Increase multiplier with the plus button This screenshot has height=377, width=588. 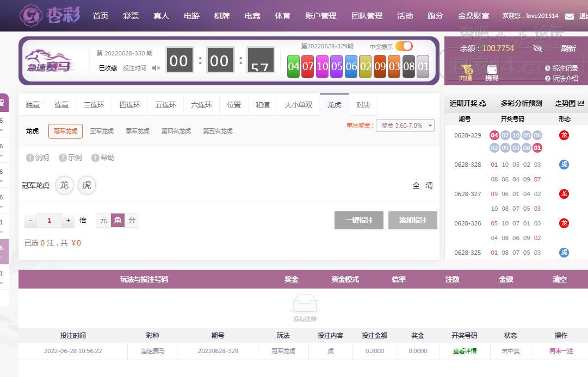click(68, 221)
